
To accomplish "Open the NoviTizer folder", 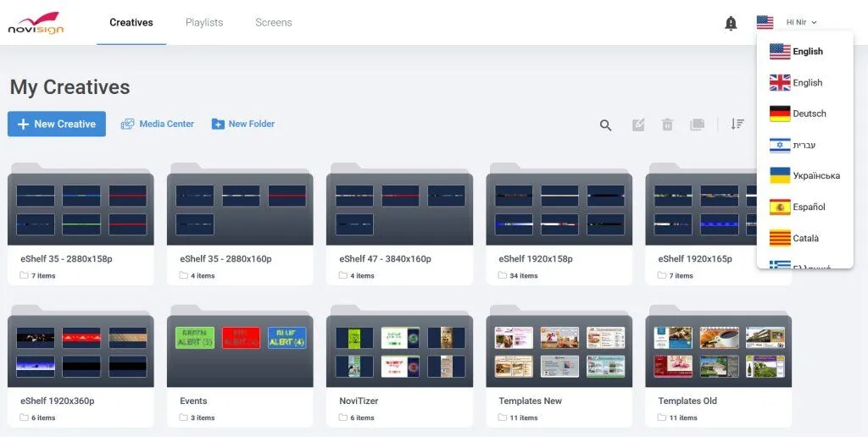I will point(399,364).
